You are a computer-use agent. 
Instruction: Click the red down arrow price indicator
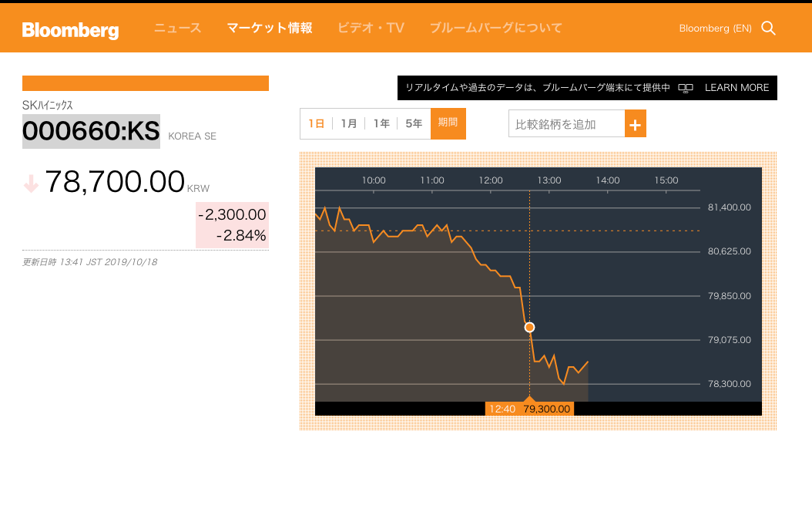click(x=31, y=183)
